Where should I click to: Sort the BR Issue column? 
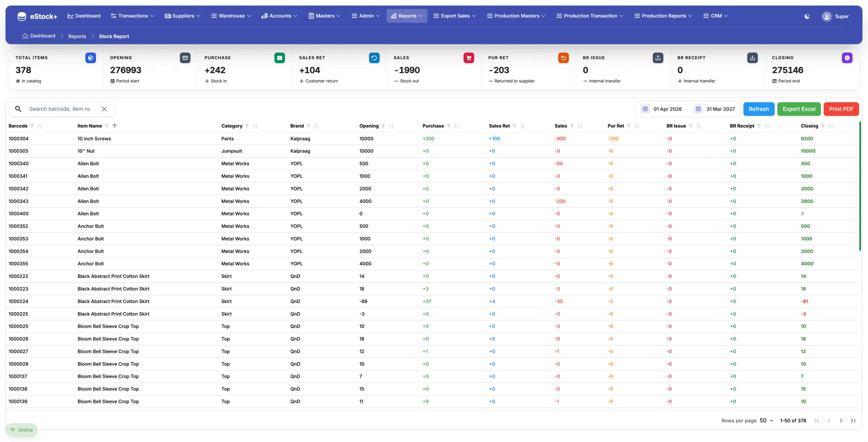pyautogui.click(x=699, y=126)
